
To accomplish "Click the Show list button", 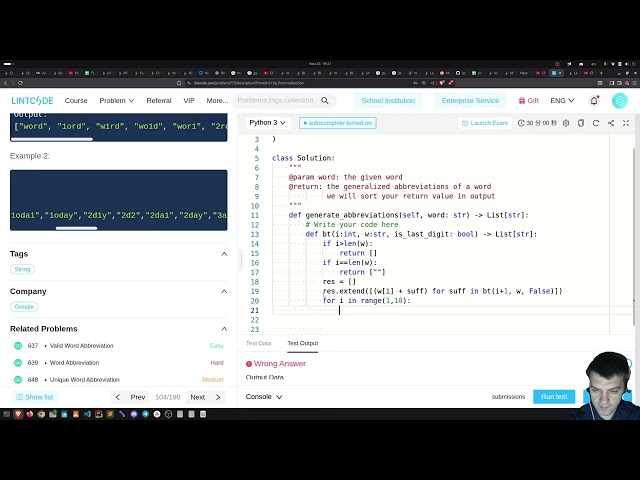I will (x=35, y=397).
